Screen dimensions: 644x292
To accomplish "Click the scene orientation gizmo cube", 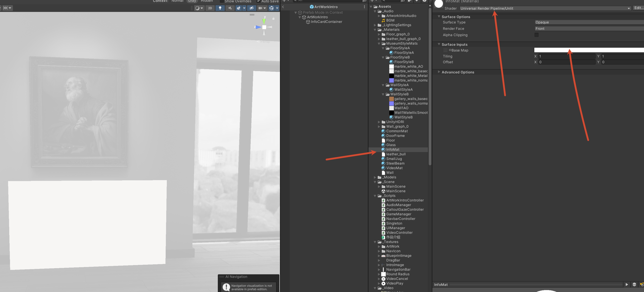I will click(264, 27).
